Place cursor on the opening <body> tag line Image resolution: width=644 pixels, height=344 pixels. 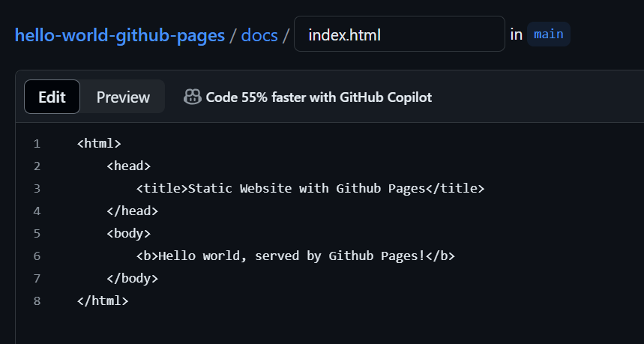128,234
